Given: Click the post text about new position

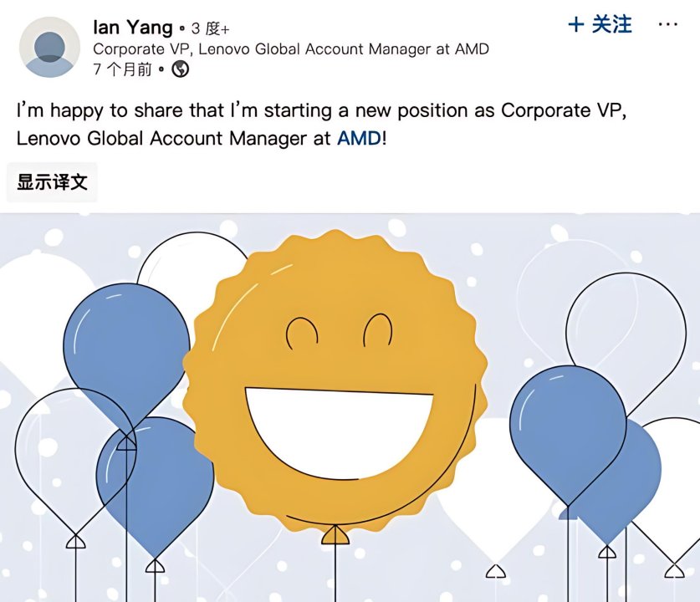Looking at the screenshot, I should tap(321, 124).
